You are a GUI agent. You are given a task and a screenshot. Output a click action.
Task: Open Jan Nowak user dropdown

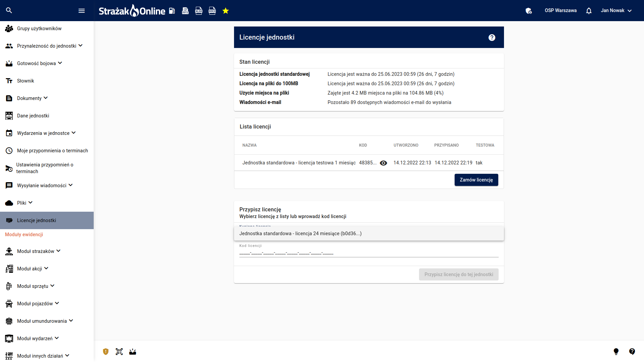coord(616,11)
